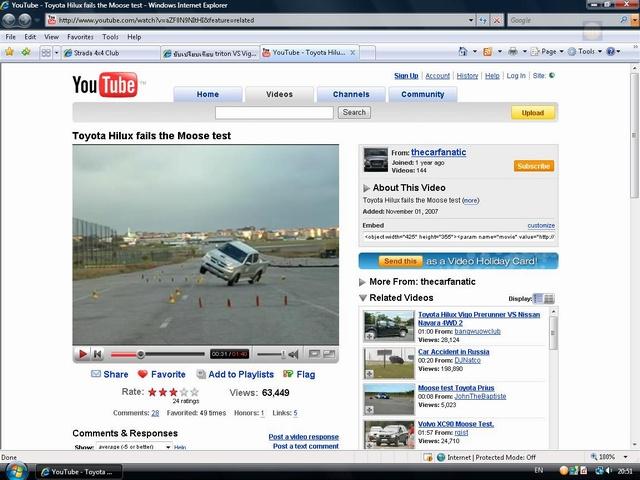Image resolution: width=640 pixels, height=480 pixels.
Task: Click the rewind-to-start player button
Action: tap(97, 354)
